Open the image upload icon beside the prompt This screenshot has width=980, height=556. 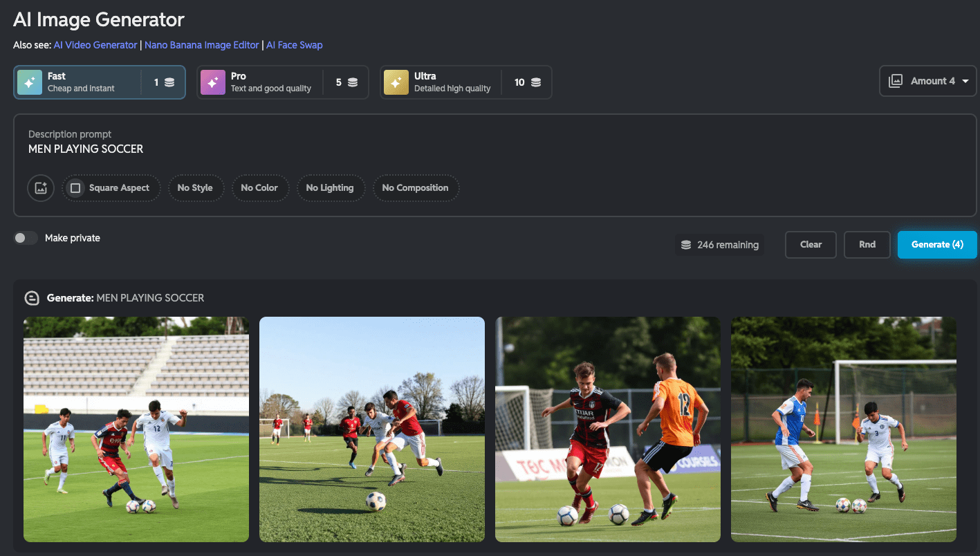click(x=40, y=187)
